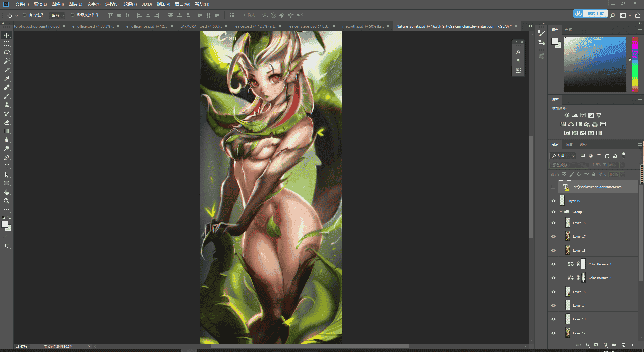Open the auto-select layer dropdown

click(57, 15)
